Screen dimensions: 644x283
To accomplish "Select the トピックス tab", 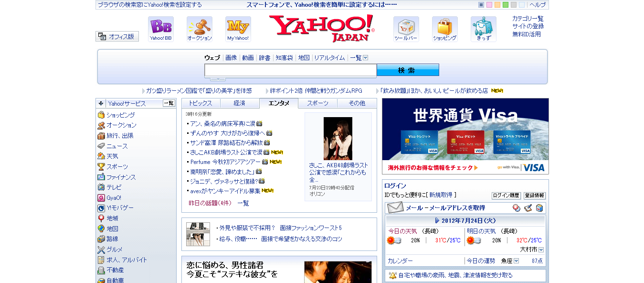I will (x=201, y=103).
